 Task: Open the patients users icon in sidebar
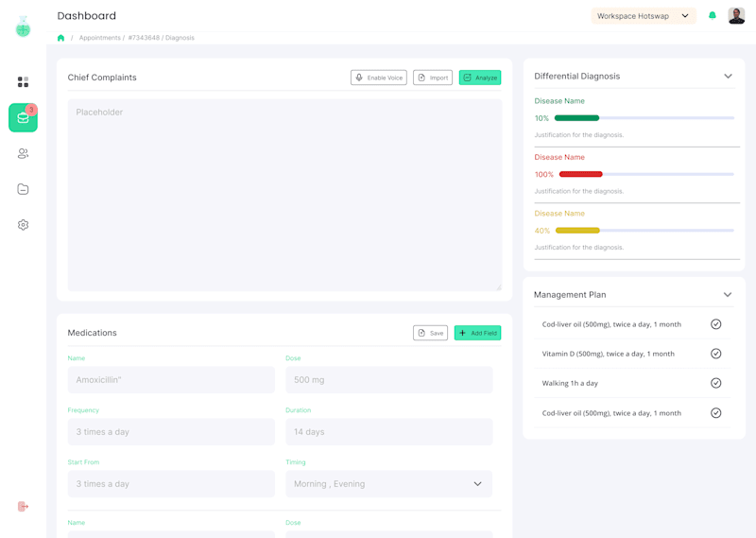(x=23, y=153)
